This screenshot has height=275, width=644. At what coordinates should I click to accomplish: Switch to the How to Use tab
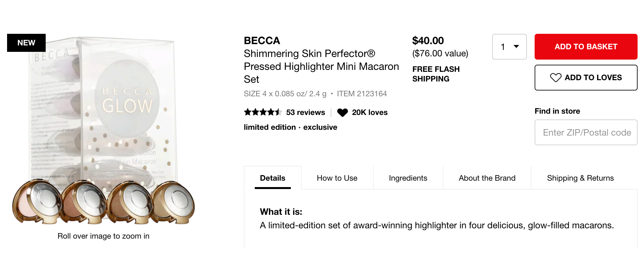[337, 178]
